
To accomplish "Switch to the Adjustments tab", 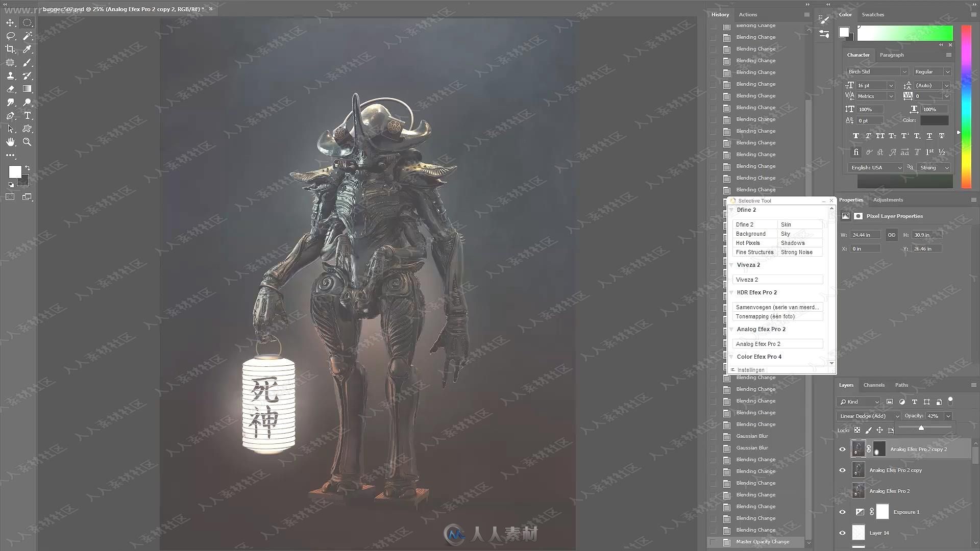I will pos(888,200).
